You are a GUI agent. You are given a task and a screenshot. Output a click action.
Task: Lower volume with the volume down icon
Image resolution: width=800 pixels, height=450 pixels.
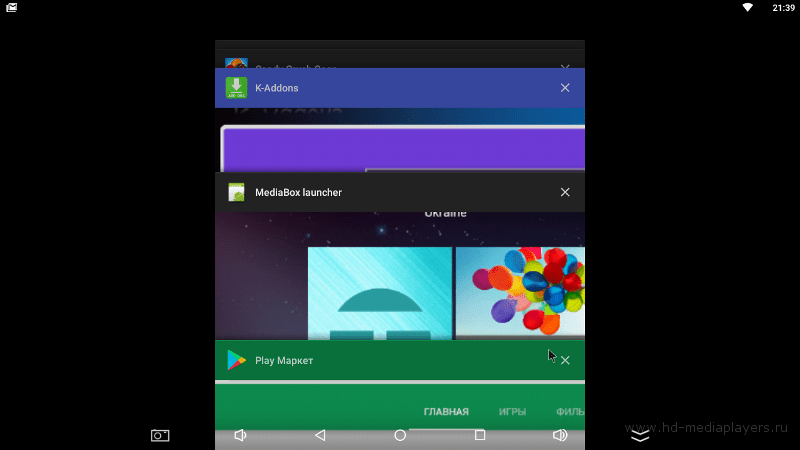240,435
